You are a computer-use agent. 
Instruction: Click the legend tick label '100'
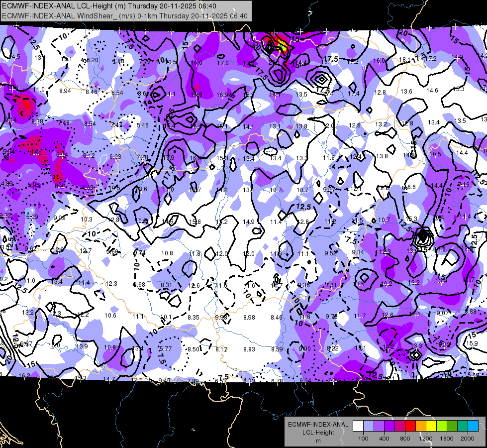tap(364, 439)
